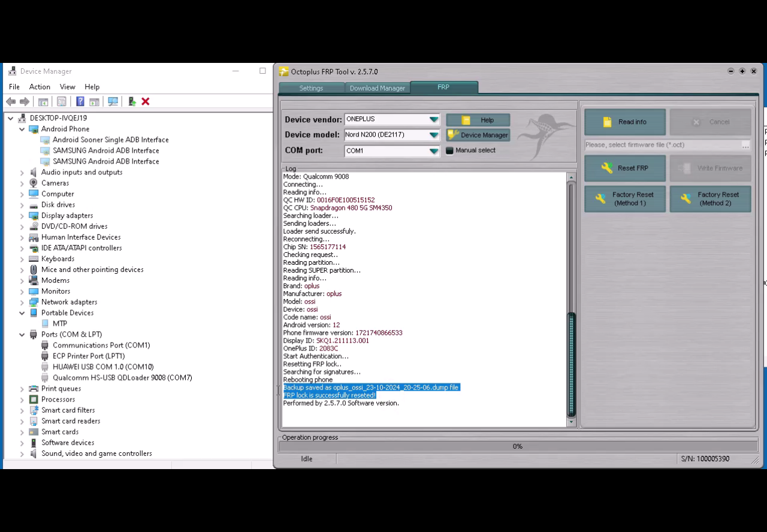Image resolution: width=767 pixels, height=532 pixels.
Task: Click the log scrollbar up arrow
Action: [571, 177]
